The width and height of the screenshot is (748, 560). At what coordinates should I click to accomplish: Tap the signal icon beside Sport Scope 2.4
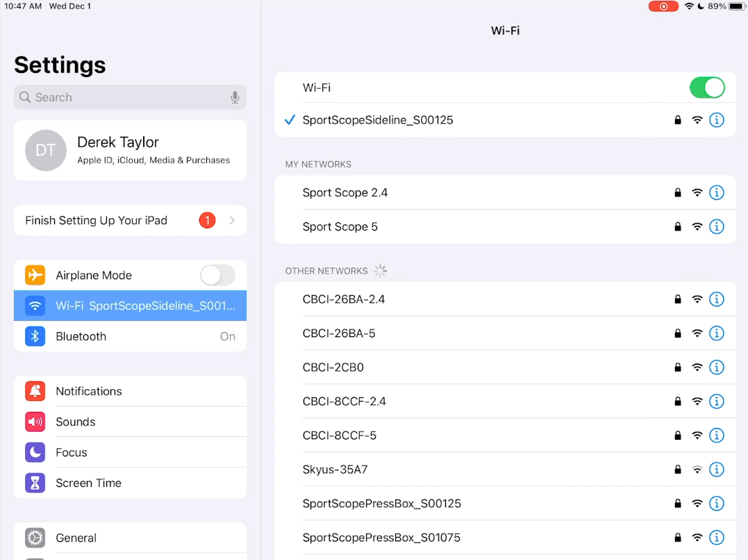pos(697,192)
